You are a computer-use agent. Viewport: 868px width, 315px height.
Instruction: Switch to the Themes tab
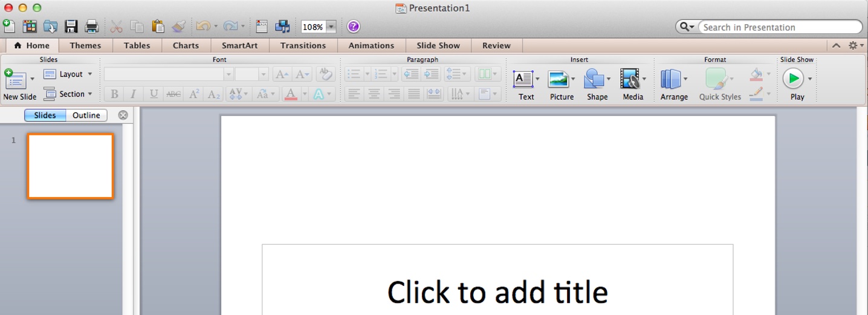(85, 45)
